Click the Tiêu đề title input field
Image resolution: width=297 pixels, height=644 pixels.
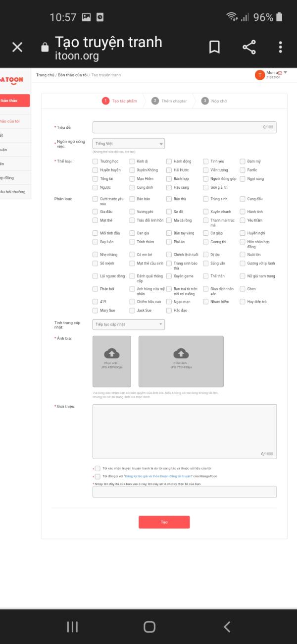(184, 127)
